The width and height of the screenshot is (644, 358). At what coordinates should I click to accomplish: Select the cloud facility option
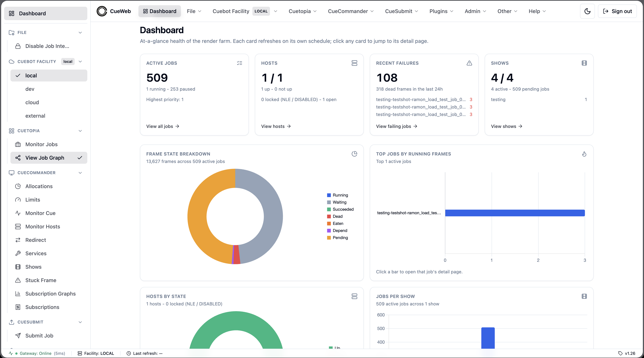[49, 102]
